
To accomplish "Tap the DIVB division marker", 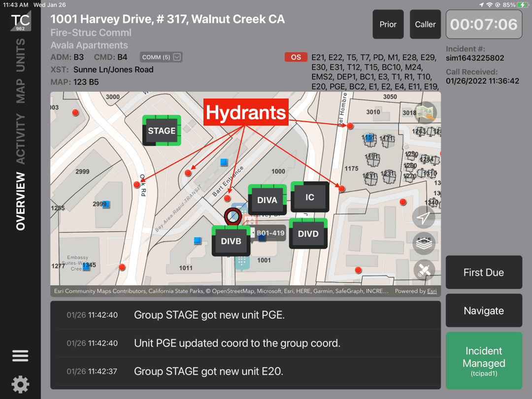I will coord(231,241).
